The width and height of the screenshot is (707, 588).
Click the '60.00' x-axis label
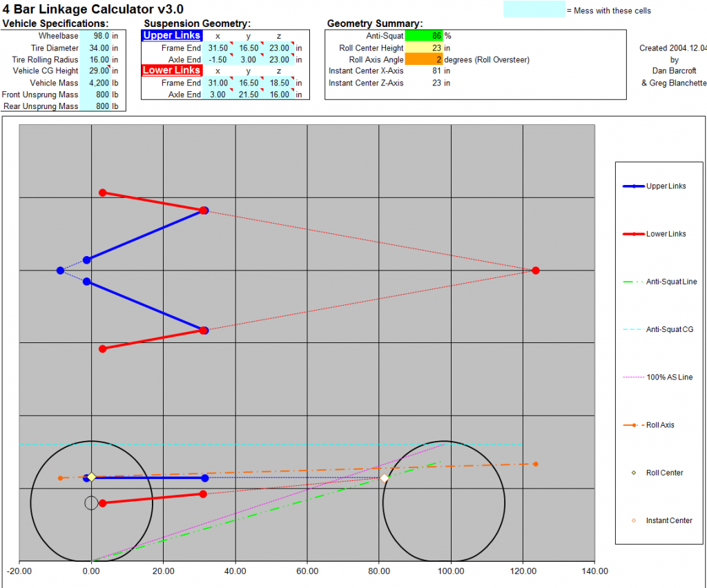pyautogui.click(x=307, y=571)
